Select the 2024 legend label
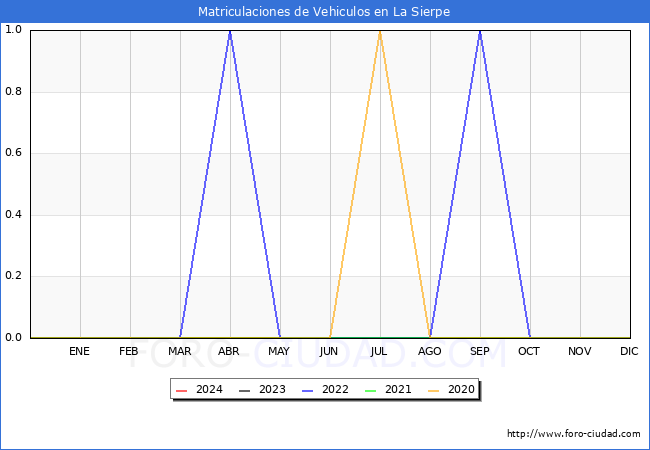650x450 pixels. [x=209, y=390]
